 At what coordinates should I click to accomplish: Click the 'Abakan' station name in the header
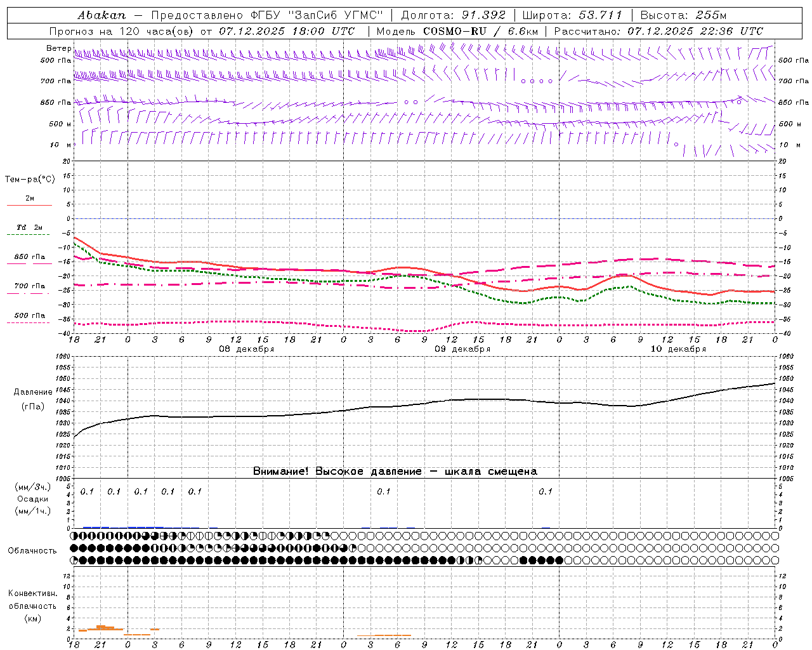(x=101, y=15)
